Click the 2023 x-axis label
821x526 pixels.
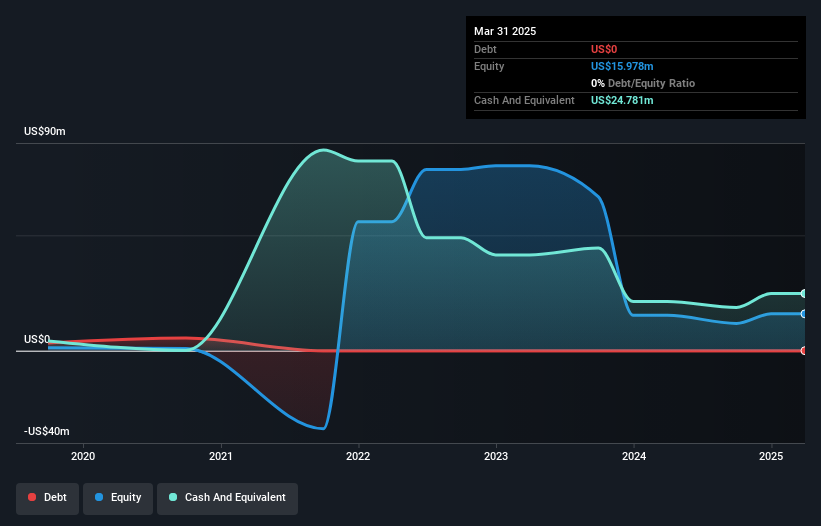[x=496, y=456]
